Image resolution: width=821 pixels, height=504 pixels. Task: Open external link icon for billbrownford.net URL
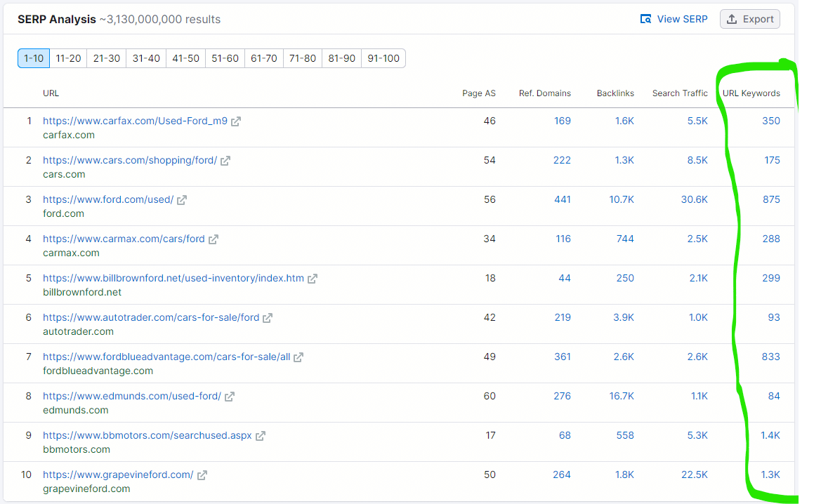(x=313, y=279)
